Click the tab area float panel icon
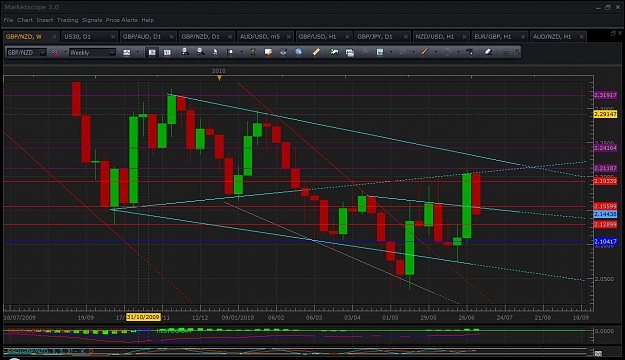The width and height of the screenshot is (625, 360). point(613,33)
